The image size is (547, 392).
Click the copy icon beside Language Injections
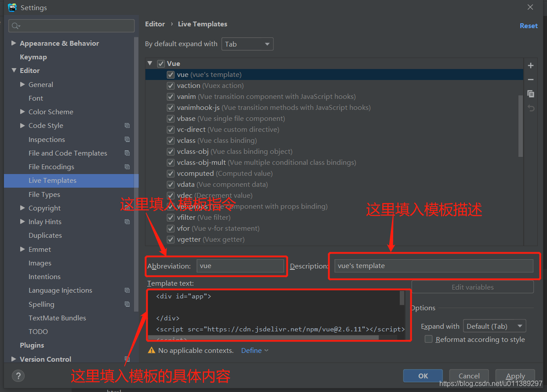point(127,290)
